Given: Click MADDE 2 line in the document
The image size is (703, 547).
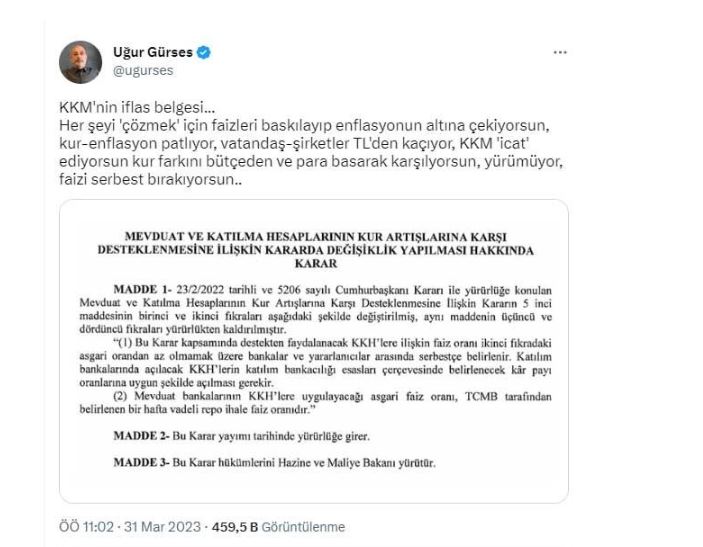Looking at the screenshot, I should (242, 436).
